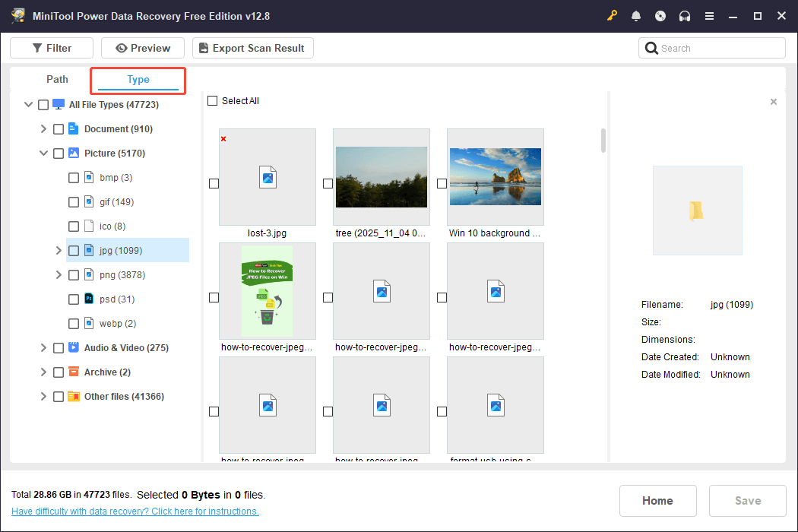
Task: Select the Type tab
Action: click(x=138, y=80)
